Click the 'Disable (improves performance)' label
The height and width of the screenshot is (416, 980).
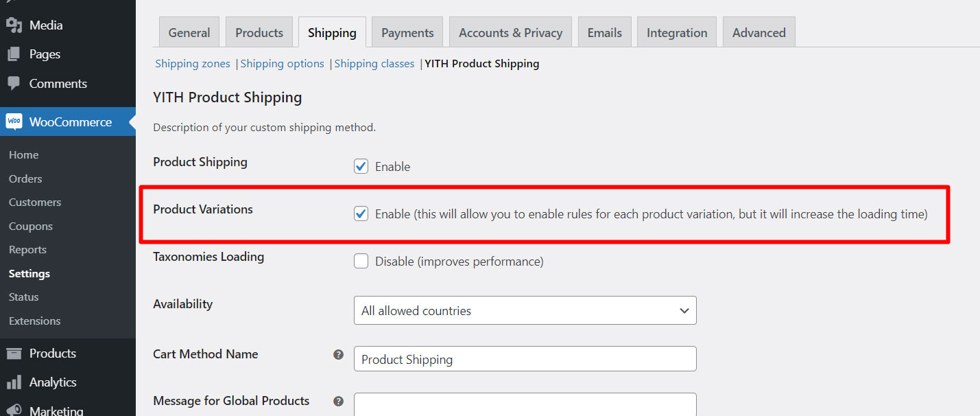[x=459, y=262]
